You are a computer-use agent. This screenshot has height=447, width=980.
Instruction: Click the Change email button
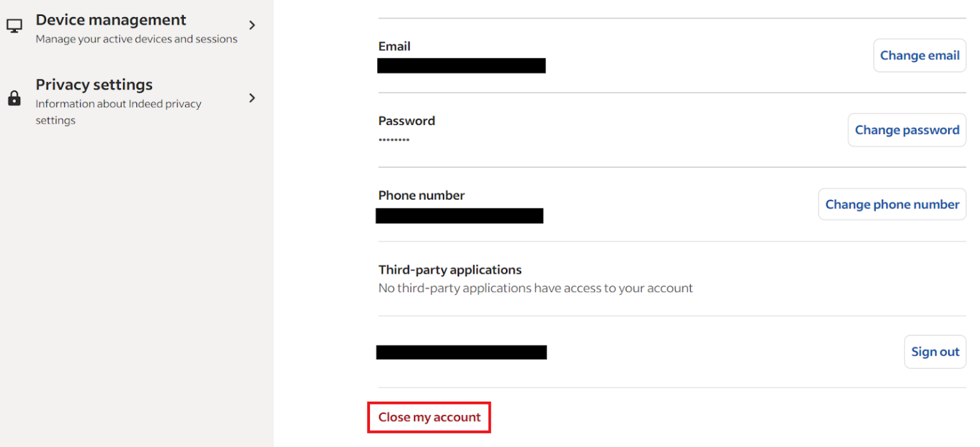coord(919,55)
